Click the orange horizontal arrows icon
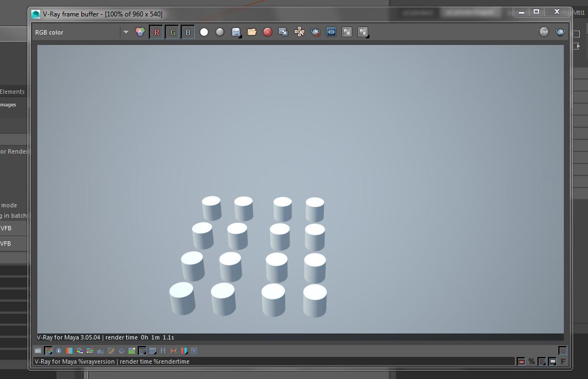Screen dimensions: 588x379 pyautogui.click(x=173, y=351)
